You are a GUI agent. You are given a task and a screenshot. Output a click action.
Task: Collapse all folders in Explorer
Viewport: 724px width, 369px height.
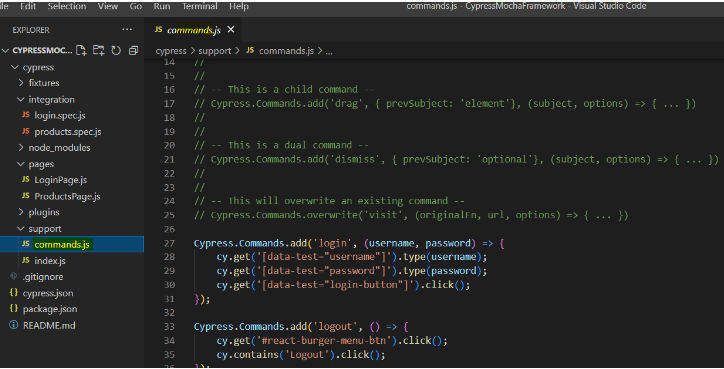pos(133,50)
